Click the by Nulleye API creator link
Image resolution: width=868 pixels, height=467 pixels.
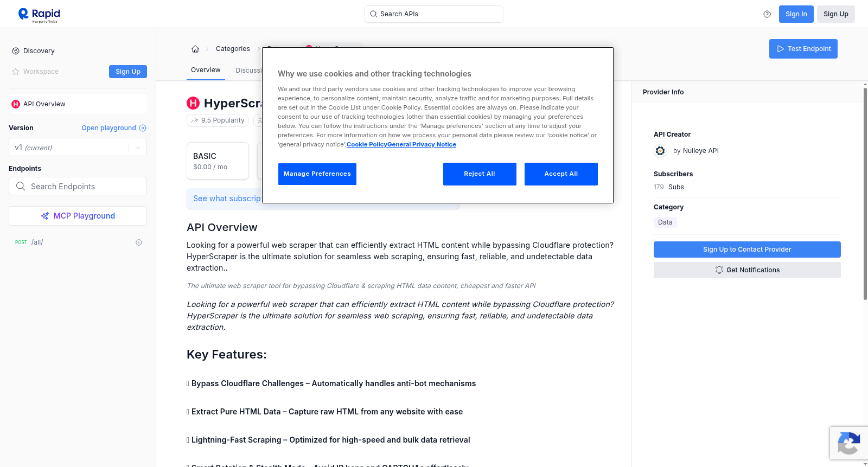[x=695, y=151]
